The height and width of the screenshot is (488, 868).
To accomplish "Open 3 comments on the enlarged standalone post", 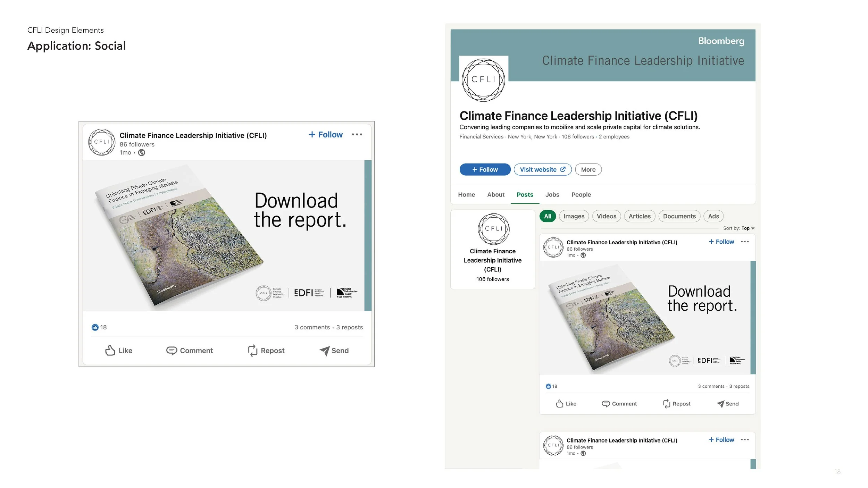I will pyautogui.click(x=312, y=327).
